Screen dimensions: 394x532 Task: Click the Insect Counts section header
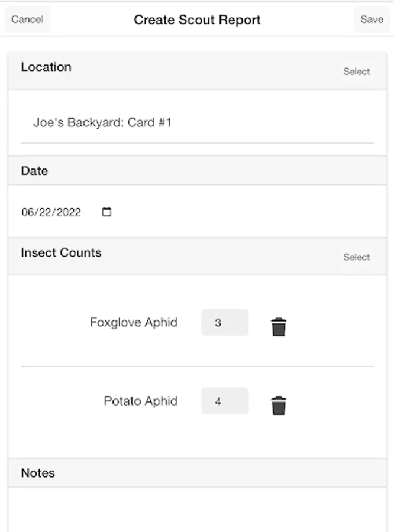pyautogui.click(x=61, y=253)
